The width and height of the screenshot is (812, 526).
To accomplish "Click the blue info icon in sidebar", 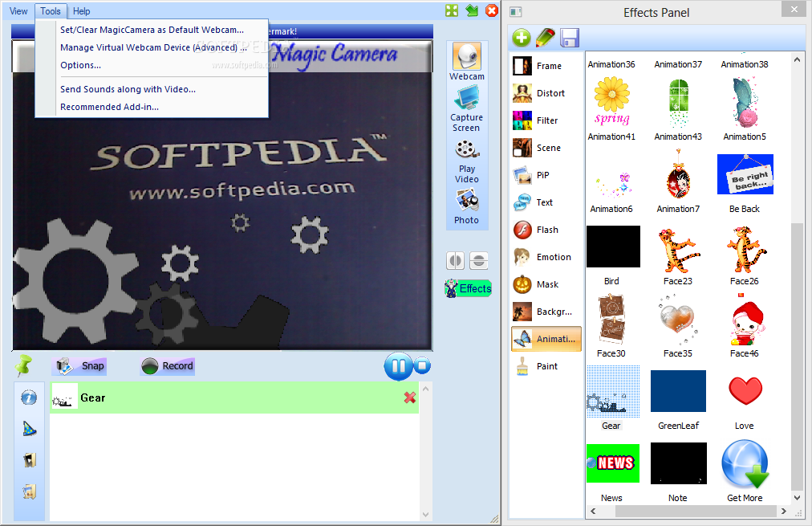I will (x=29, y=398).
